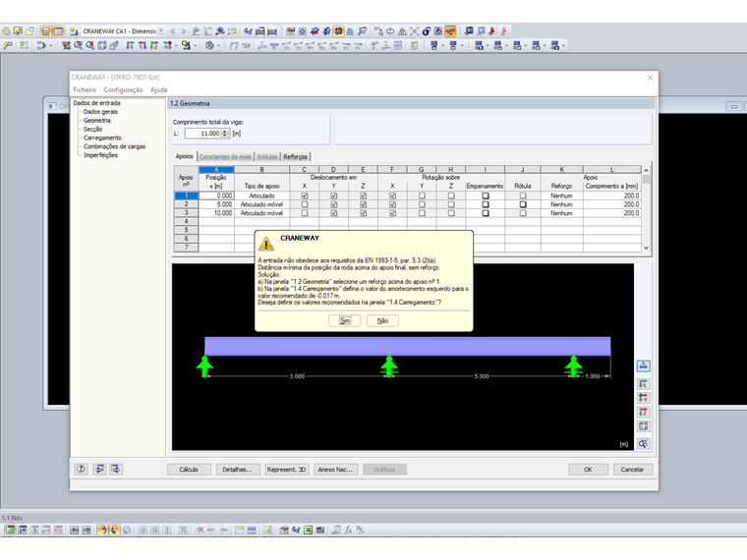The width and height of the screenshot is (747, 560).
Task: Click view along X axis icon beside graphic
Action: (643, 384)
